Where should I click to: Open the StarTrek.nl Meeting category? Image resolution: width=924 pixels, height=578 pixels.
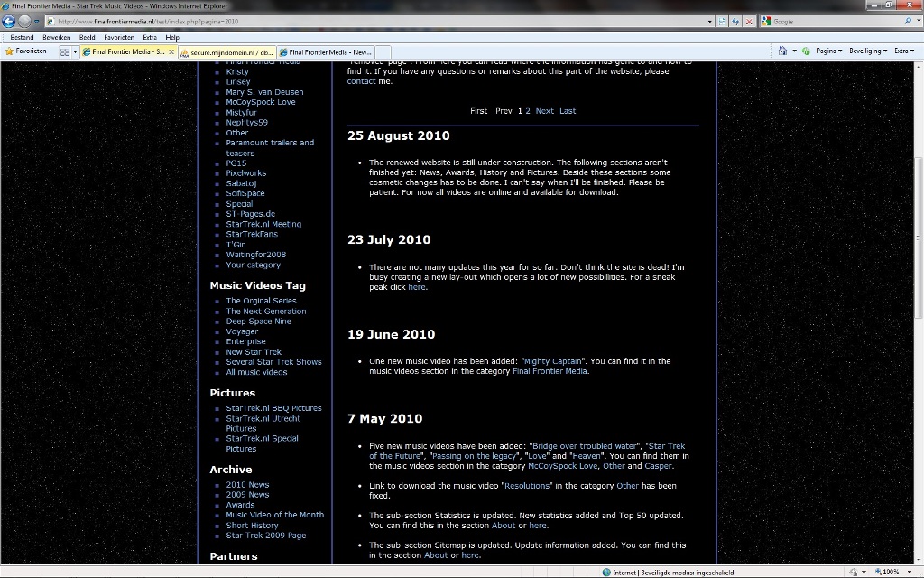pyautogui.click(x=263, y=224)
